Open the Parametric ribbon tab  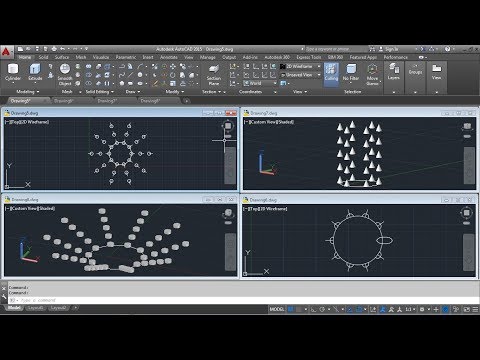(x=126, y=57)
